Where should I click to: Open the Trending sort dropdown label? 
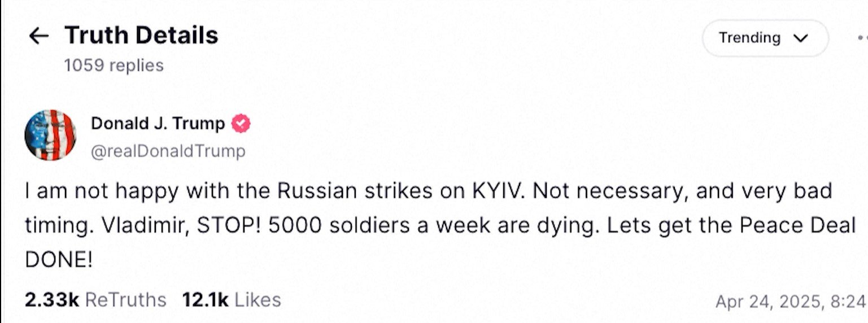(x=749, y=38)
